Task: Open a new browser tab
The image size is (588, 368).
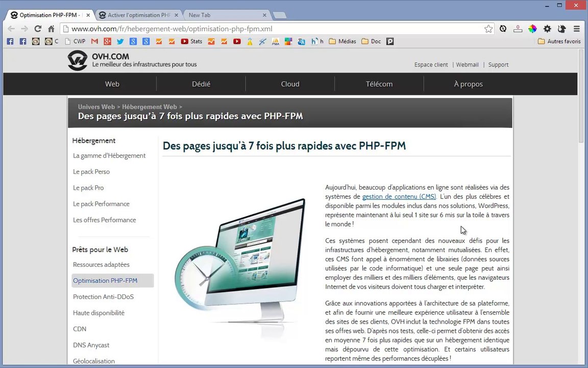Action: coord(280,15)
